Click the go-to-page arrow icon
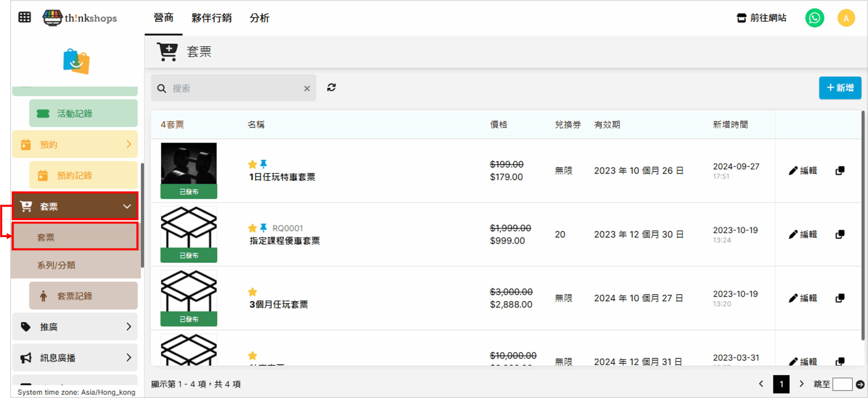The width and height of the screenshot is (868, 398). 860,384
